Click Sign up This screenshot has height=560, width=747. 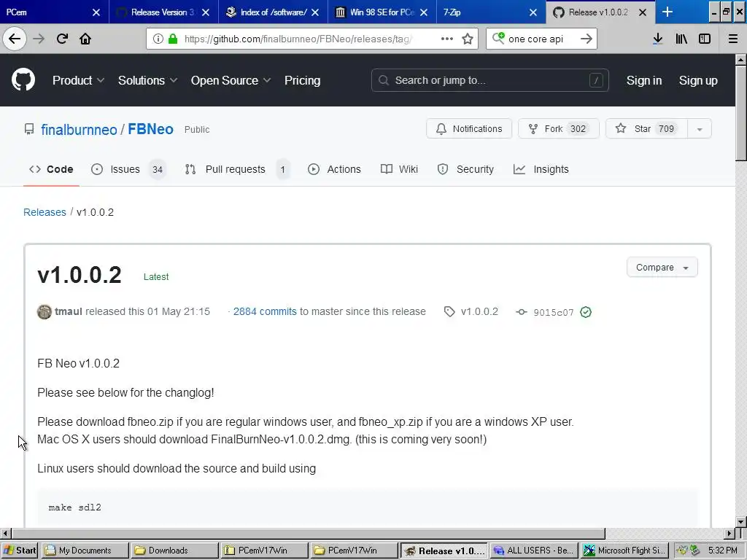698,80
